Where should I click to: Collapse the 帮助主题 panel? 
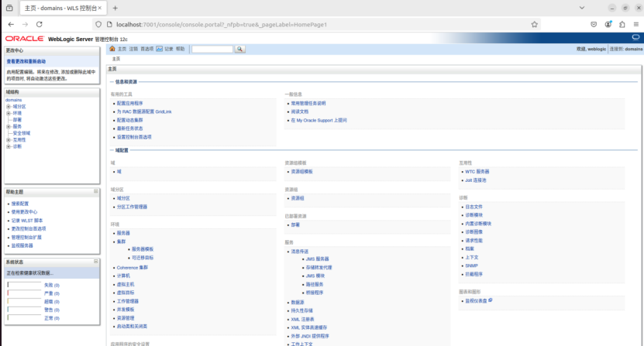pos(96,191)
